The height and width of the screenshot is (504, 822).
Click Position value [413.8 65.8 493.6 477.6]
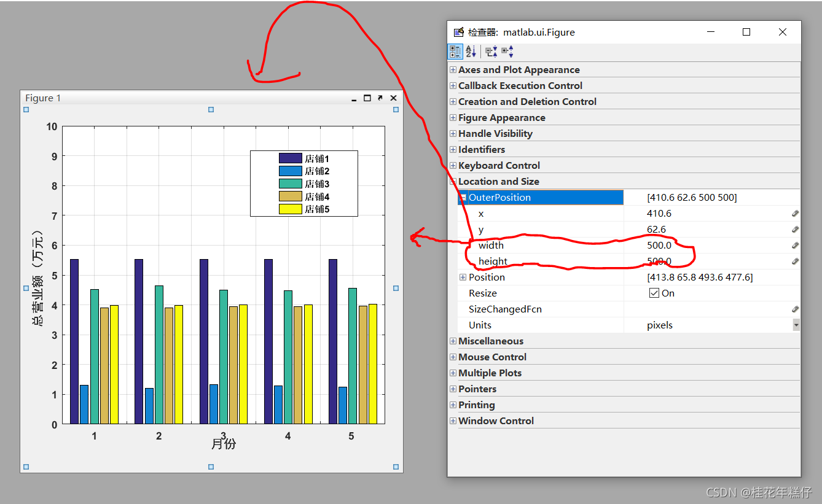pos(700,277)
